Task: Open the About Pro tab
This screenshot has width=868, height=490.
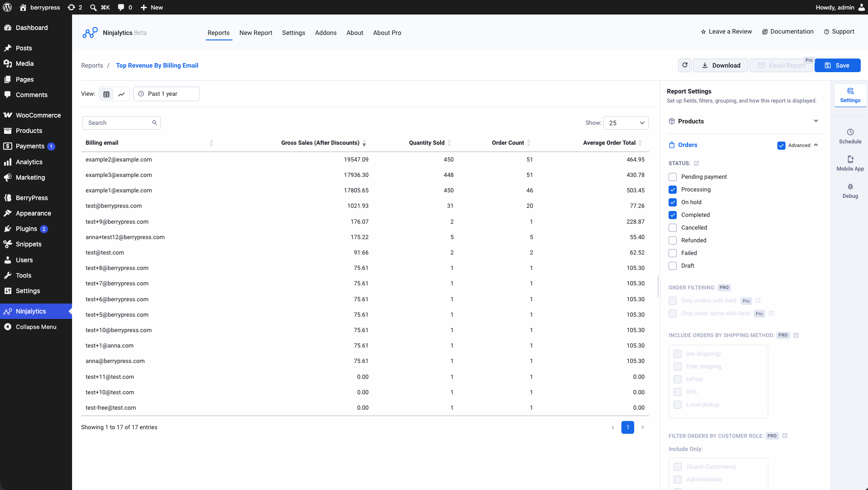Action: click(x=387, y=33)
